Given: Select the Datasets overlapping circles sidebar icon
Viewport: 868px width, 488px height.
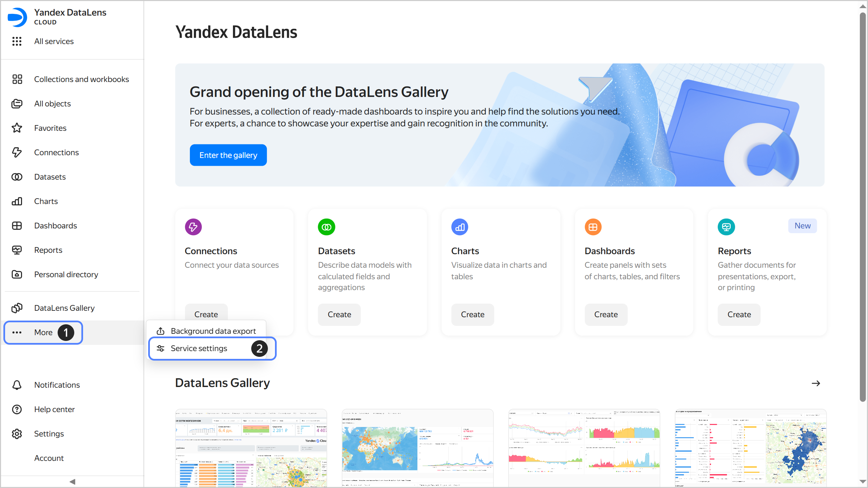Looking at the screenshot, I should [x=17, y=177].
